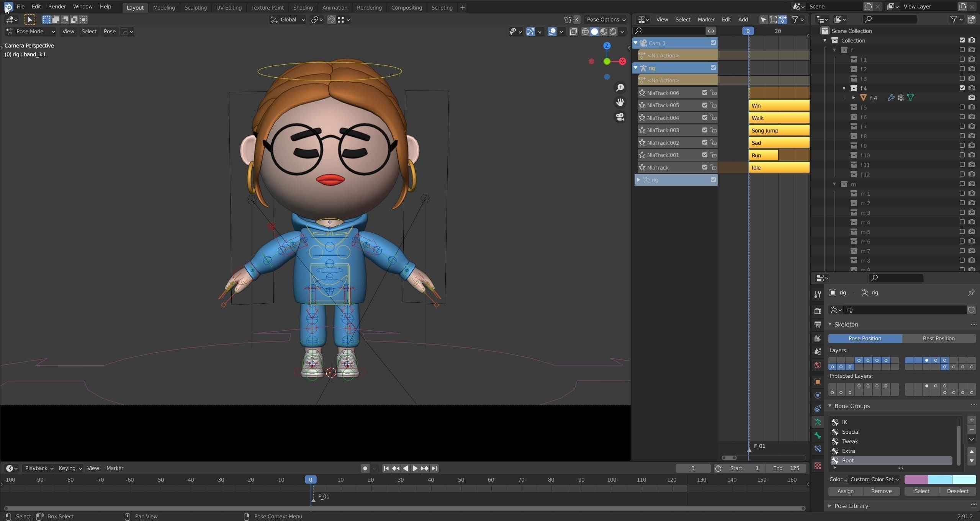Screen dimensions: 980x521
Task: Open the Render properties tab
Action: (x=818, y=310)
